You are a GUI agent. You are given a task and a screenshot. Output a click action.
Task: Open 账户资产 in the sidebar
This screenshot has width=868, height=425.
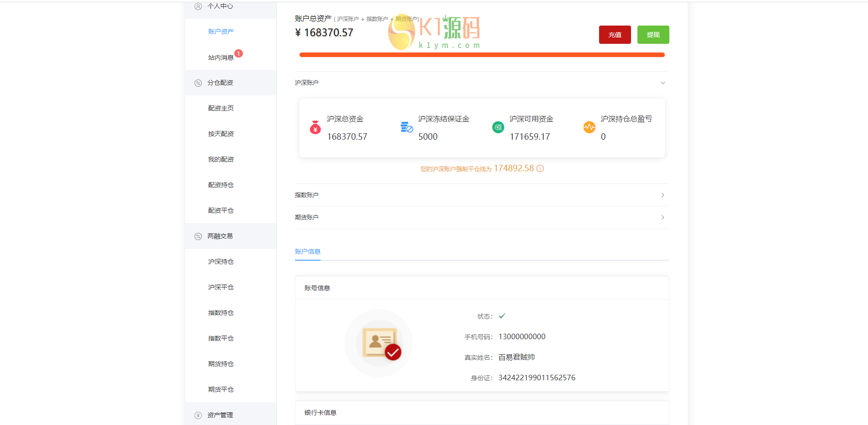pos(221,31)
